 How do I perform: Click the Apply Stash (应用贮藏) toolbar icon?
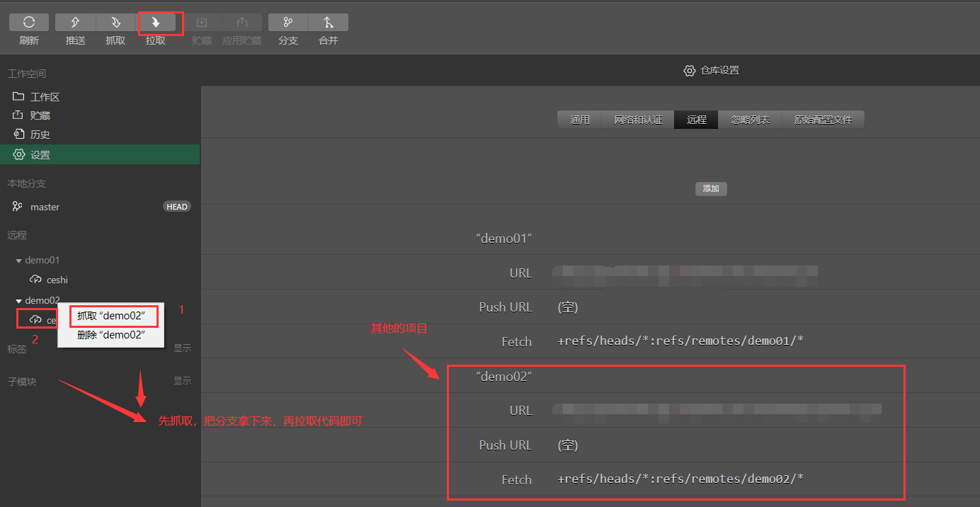[242, 23]
